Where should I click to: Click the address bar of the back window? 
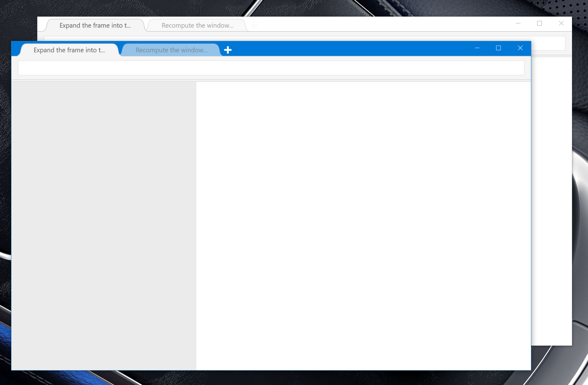tap(548, 43)
